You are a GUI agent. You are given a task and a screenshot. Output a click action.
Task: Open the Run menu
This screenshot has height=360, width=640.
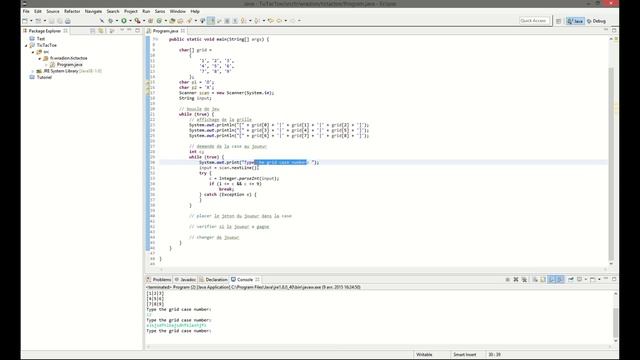146,11
